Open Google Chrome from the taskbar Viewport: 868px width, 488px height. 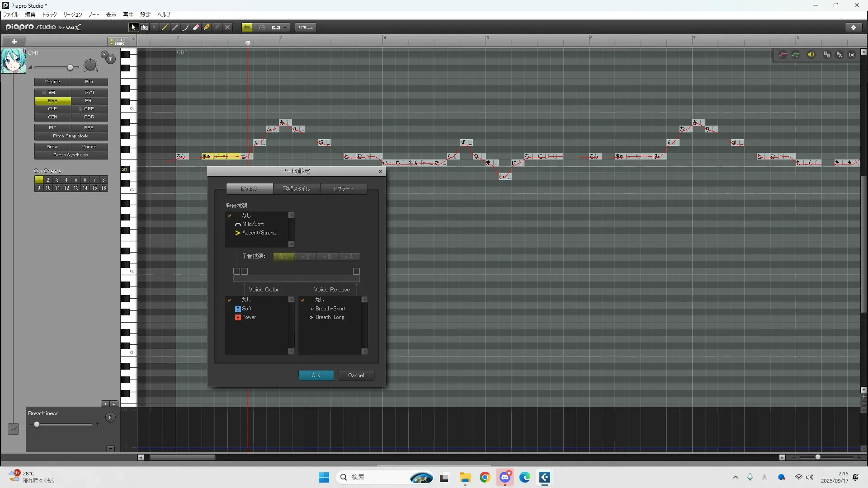pos(485,478)
